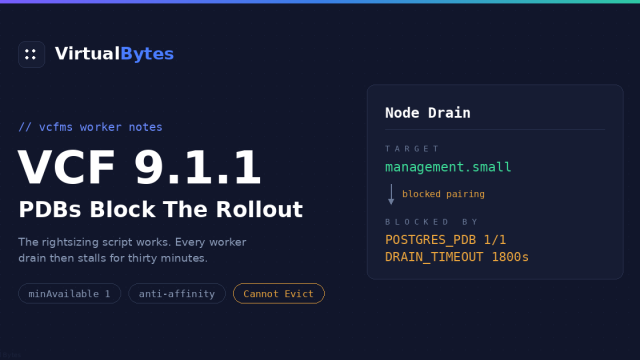Click the divider line under Node Drain

click(x=495, y=129)
